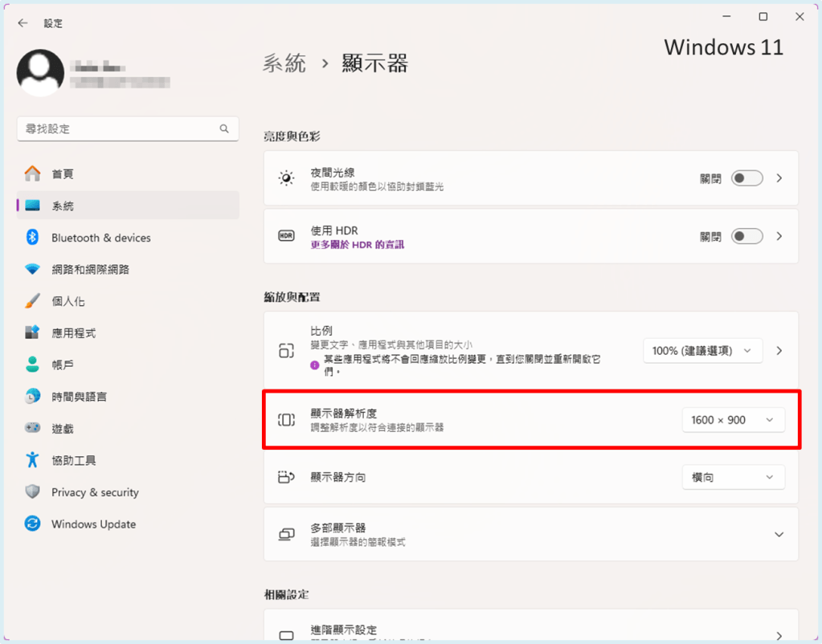Click the 網路和網際網路 Wi-Fi icon
The height and width of the screenshot is (644, 822).
pyautogui.click(x=32, y=269)
